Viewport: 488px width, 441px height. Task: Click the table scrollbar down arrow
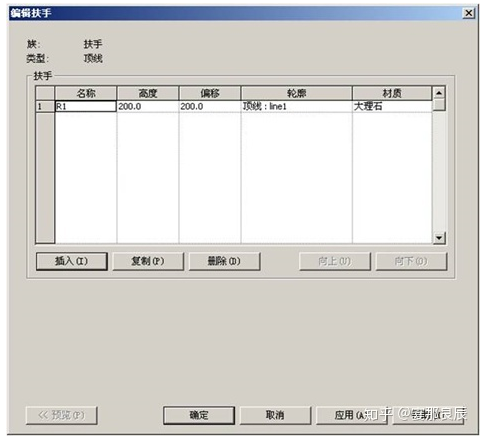439,238
